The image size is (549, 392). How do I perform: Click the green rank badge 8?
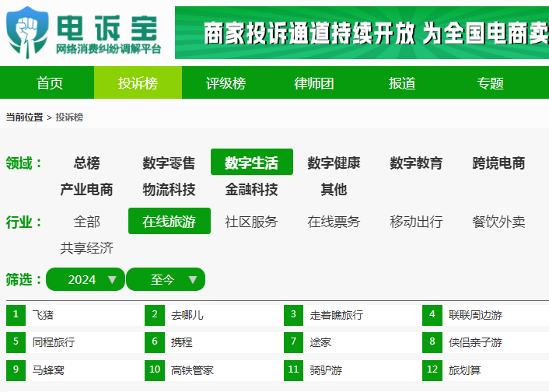432,342
